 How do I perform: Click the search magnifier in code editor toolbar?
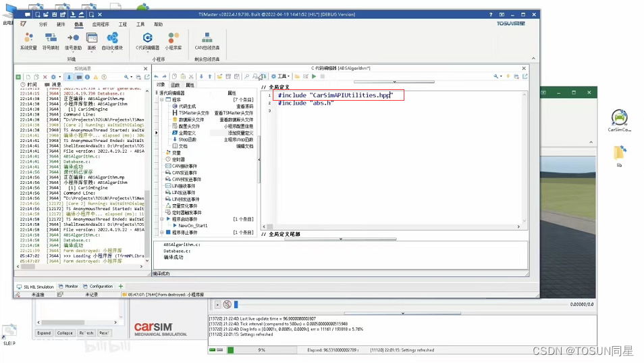[246, 76]
